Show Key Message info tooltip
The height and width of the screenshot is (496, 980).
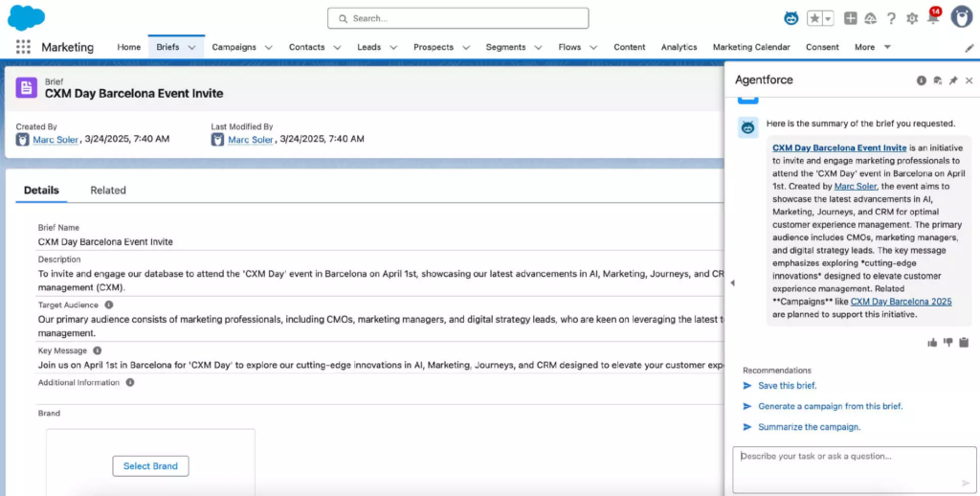[x=97, y=350]
